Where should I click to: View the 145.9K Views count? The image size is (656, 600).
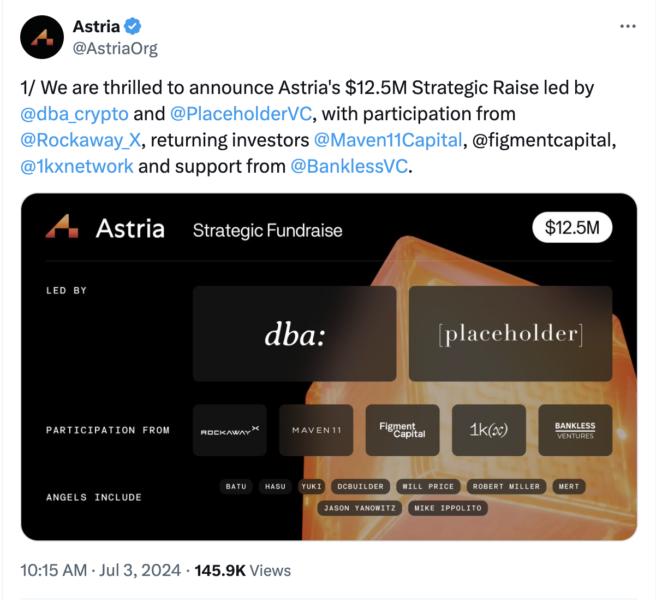[x=243, y=570]
